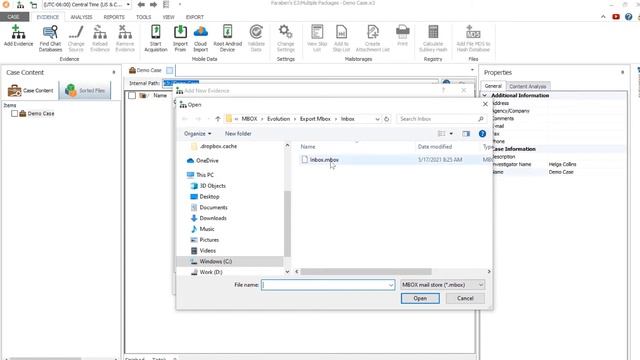Click Calculate Subkey Hash icon

tap(433, 38)
